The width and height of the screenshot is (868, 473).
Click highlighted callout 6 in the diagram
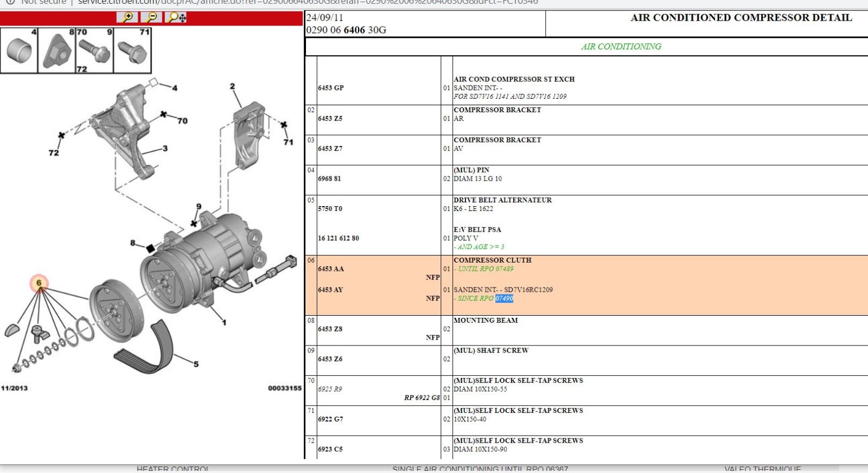point(39,283)
